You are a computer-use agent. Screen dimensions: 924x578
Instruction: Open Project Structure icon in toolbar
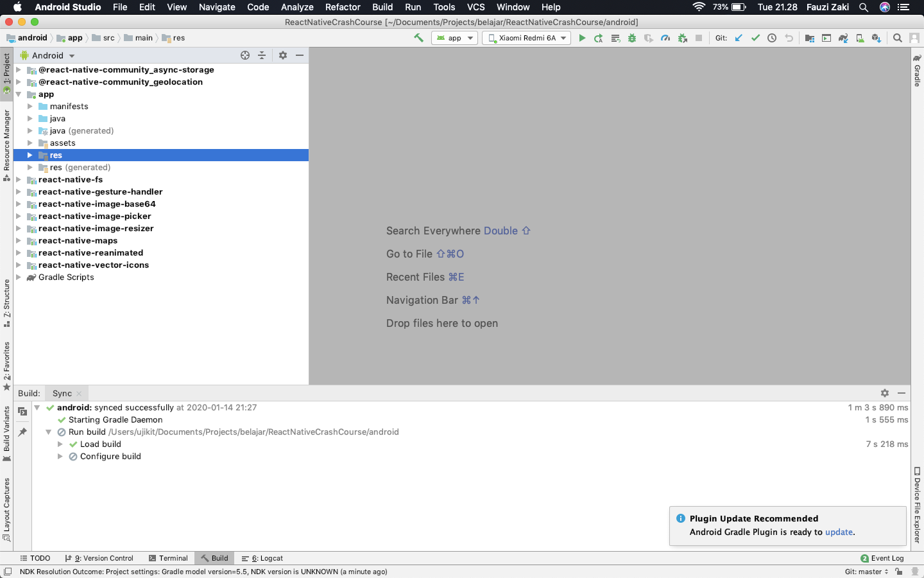pyautogui.click(x=810, y=38)
